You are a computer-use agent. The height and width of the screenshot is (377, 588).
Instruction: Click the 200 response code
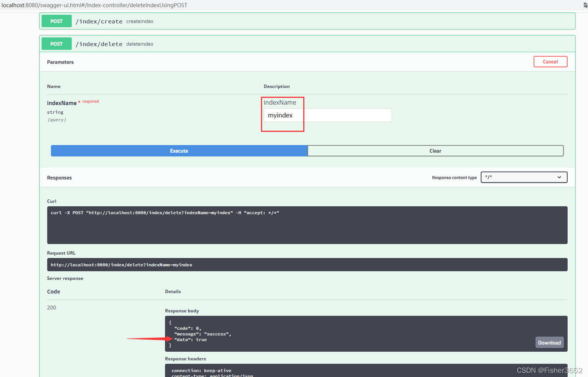pyautogui.click(x=51, y=307)
